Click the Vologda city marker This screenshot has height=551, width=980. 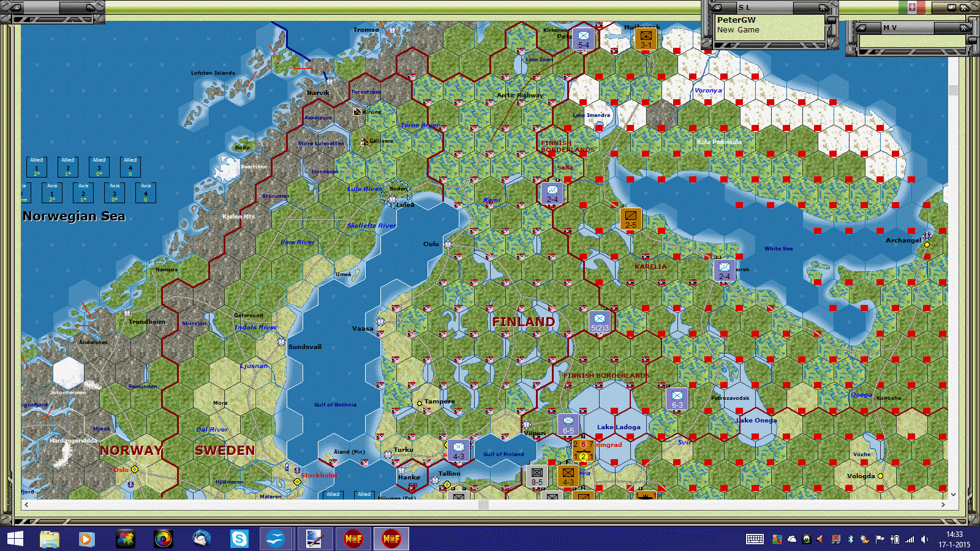click(x=880, y=476)
